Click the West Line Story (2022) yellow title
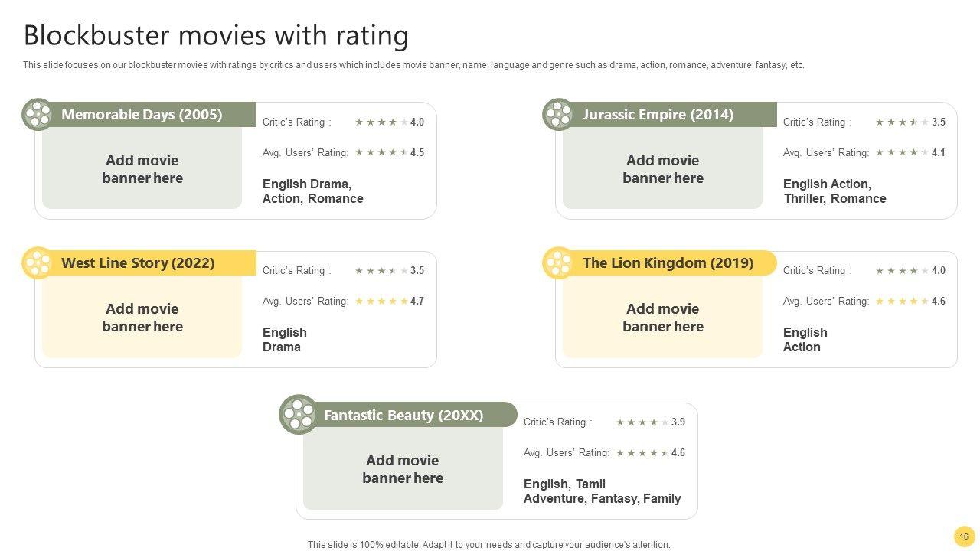The height and width of the screenshot is (551, 980). [x=138, y=263]
